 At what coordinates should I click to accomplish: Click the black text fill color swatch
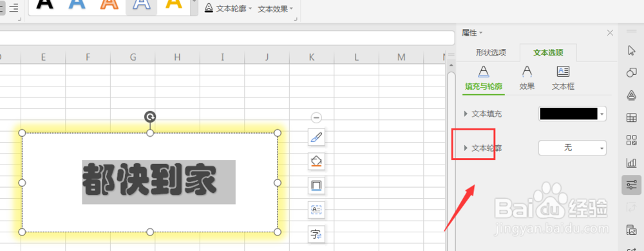click(x=569, y=114)
